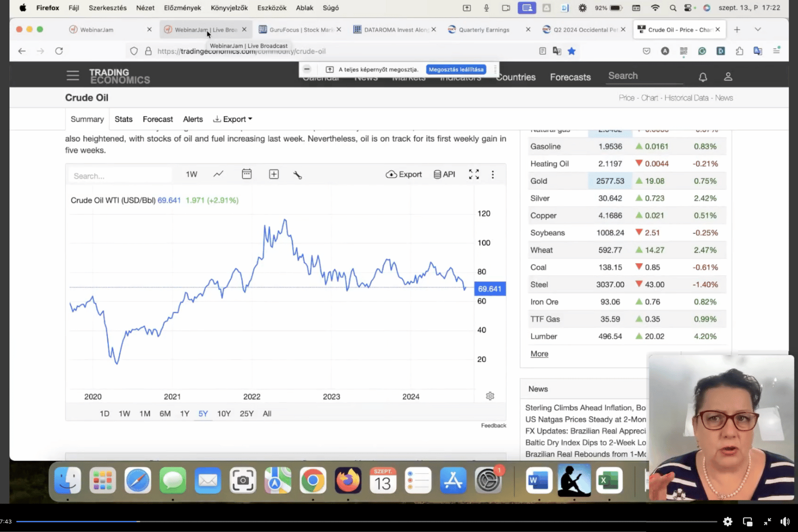Click the notifications bell icon
This screenshot has width=798, height=532.
point(702,77)
